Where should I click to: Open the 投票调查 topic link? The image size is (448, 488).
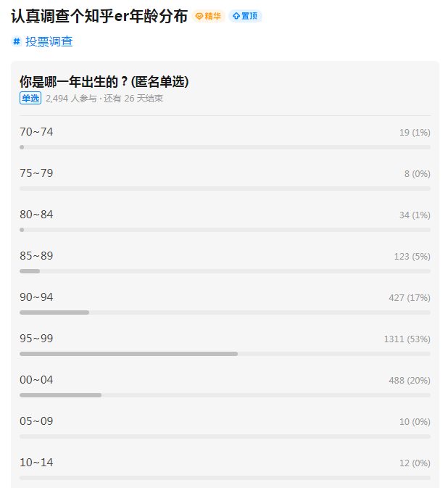click(x=49, y=41)
